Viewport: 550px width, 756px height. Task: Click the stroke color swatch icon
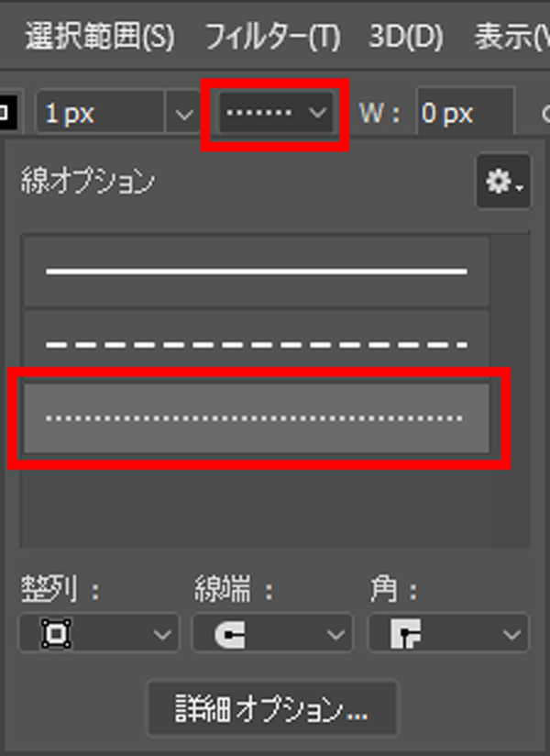6,113
